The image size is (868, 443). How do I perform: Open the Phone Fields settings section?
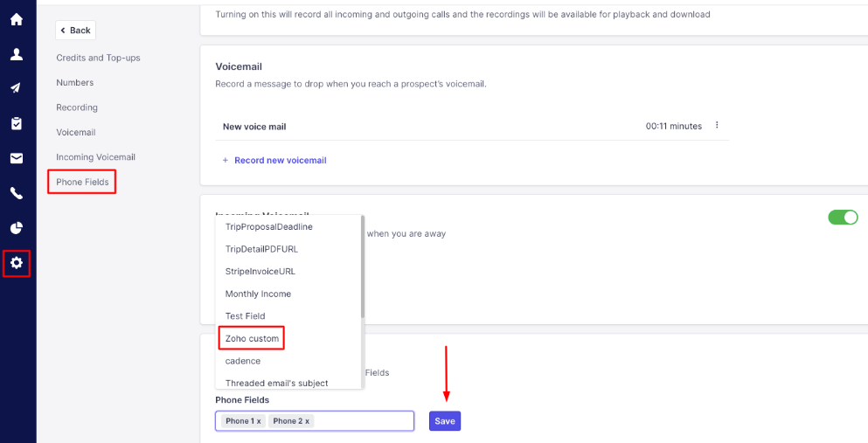point(82,182)
